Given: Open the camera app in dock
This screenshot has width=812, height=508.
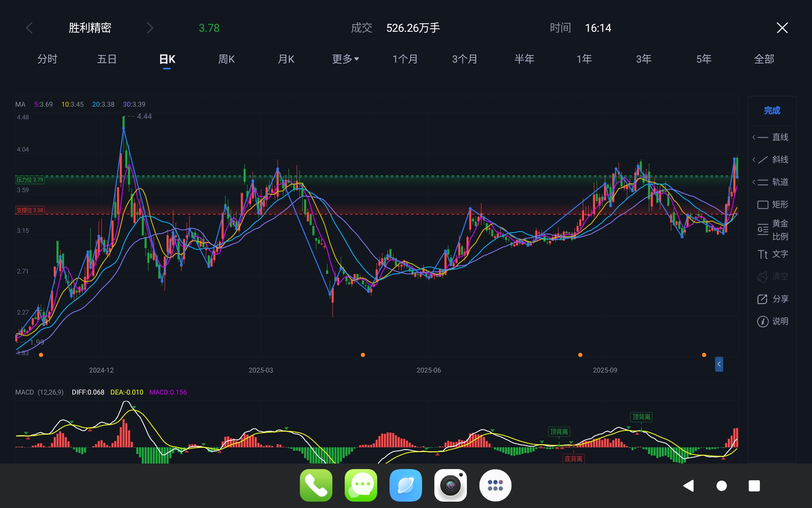Looking at the screenshot, I should [450, 485].
